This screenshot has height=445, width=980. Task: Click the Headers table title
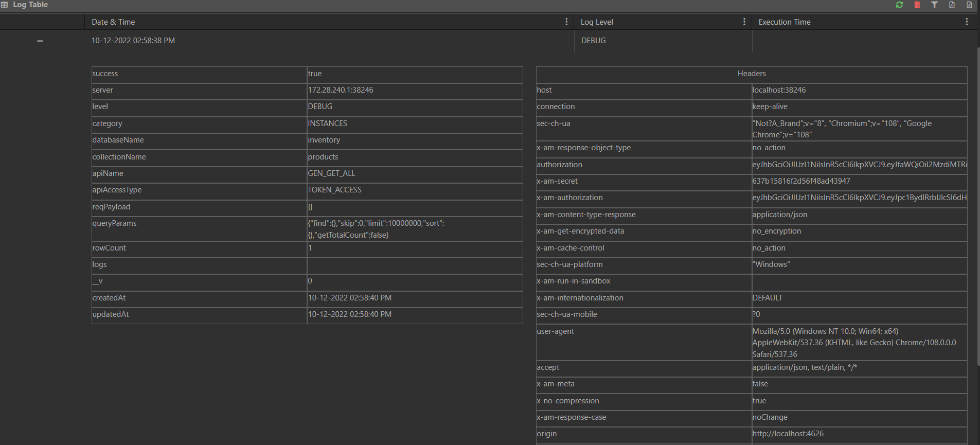(x=752, y=74)
